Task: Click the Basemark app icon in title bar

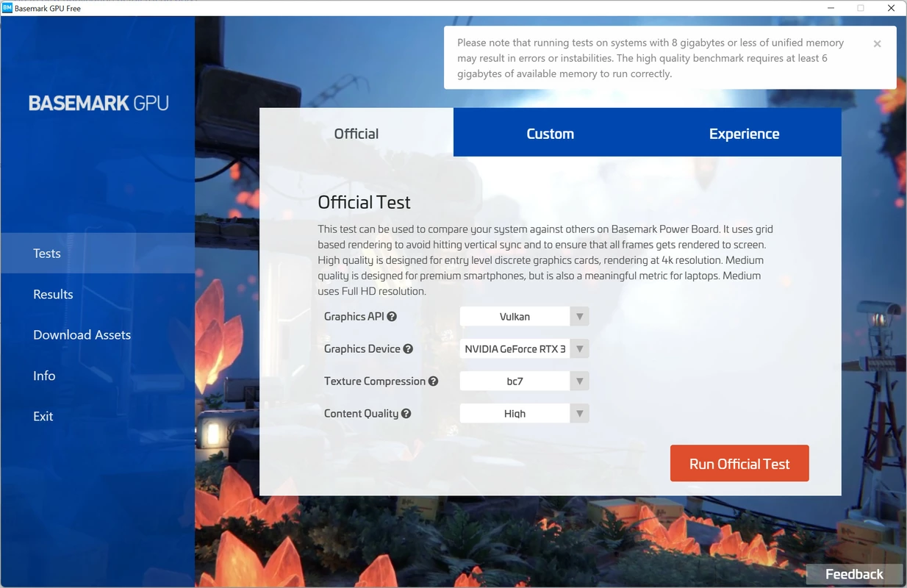Action: tap(7, 8)
